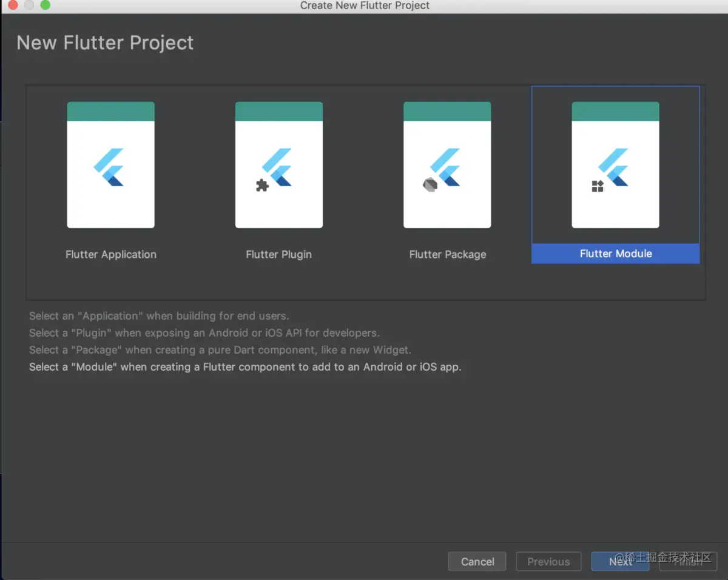
Task: Select the Flutter Plugin project icon
Action: click(x=279, y=165)
